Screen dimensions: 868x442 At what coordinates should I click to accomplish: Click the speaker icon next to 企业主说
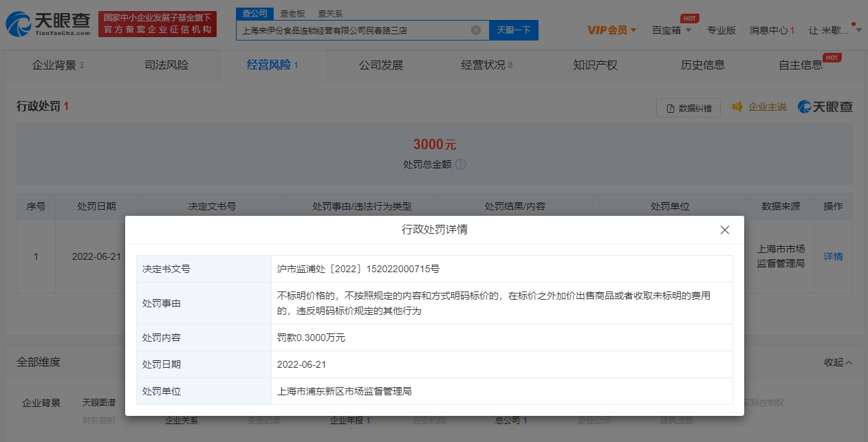(x=737, y=107)
